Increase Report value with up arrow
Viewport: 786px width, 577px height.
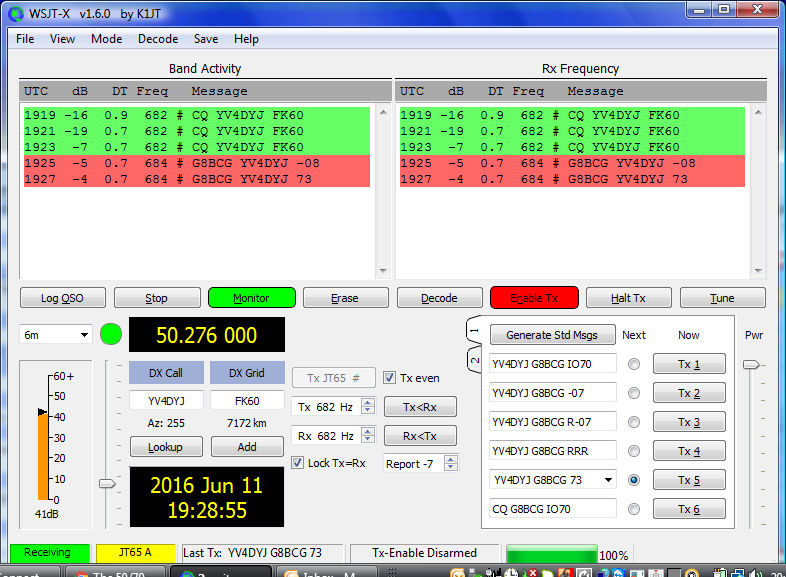[451, 459]
